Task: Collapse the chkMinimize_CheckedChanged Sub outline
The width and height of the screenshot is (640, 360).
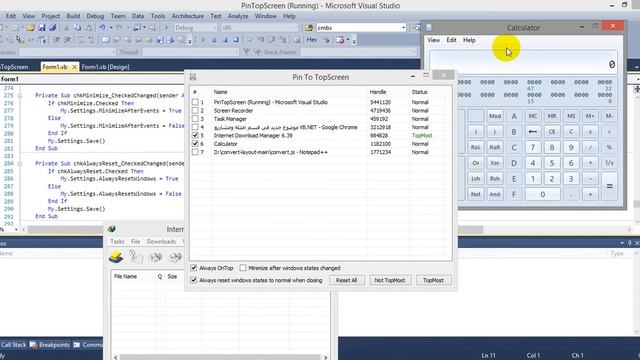Action: [20, 96]
